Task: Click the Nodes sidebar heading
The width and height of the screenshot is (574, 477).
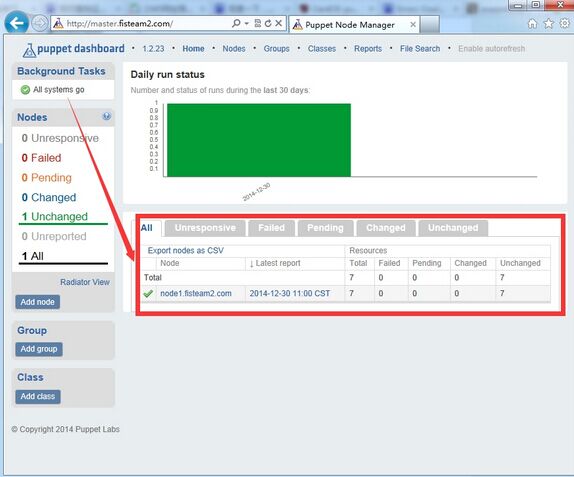Action: (32, 117)
